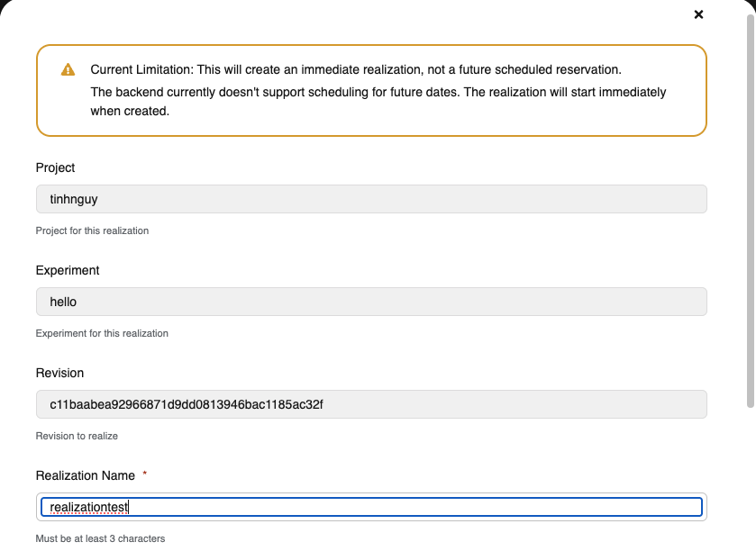This screenshot has height=560, width=756.
Task: Click the Realization Name label
Action: click(86, 475)
